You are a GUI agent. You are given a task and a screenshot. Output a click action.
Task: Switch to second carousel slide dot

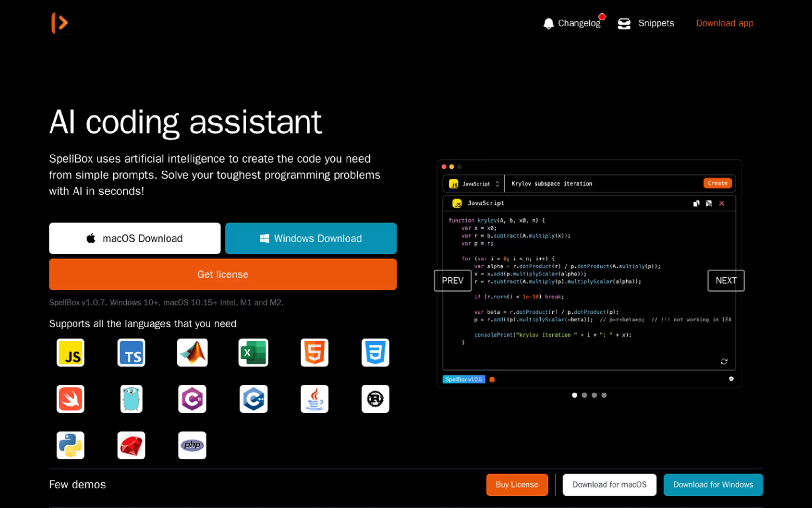point(584,395)
